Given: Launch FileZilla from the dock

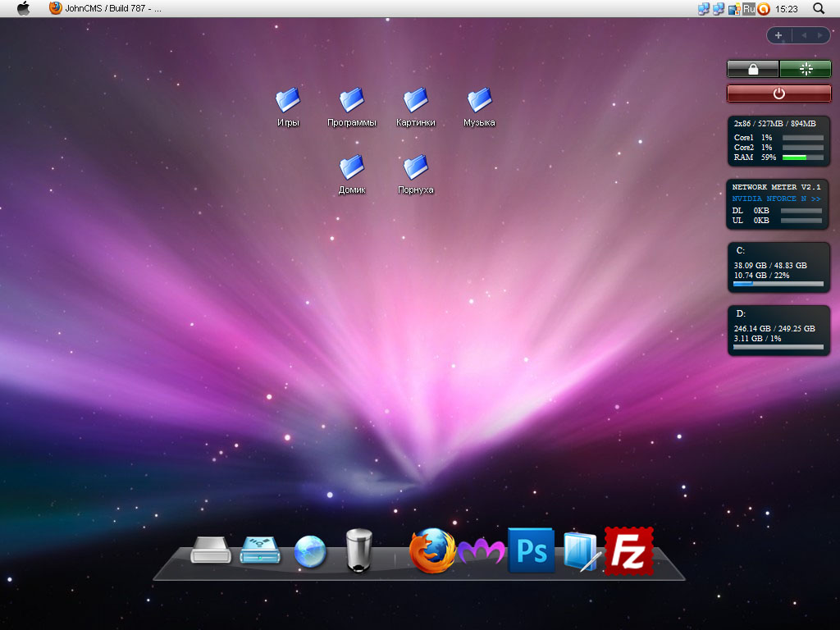Looking at the screenshot, I should click(628, 550).
